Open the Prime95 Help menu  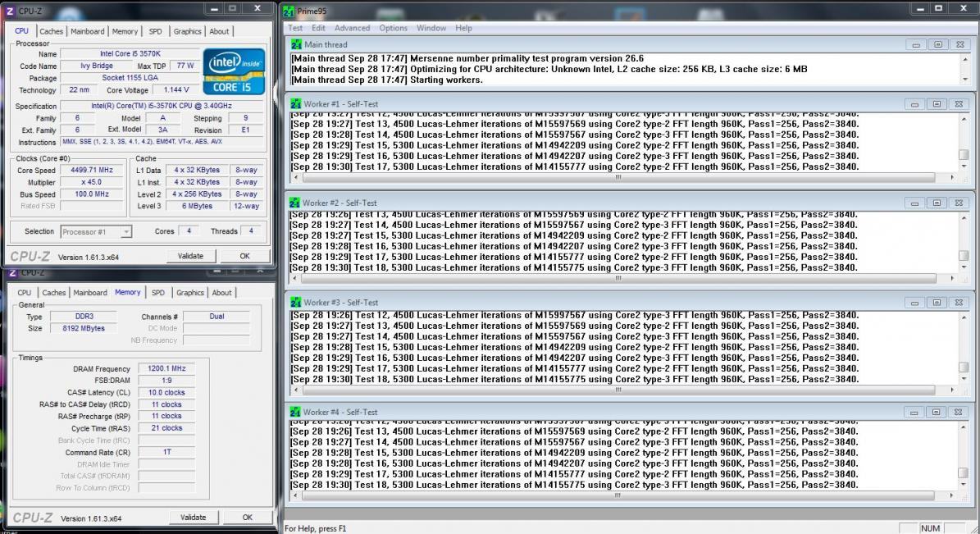point(463,28)
